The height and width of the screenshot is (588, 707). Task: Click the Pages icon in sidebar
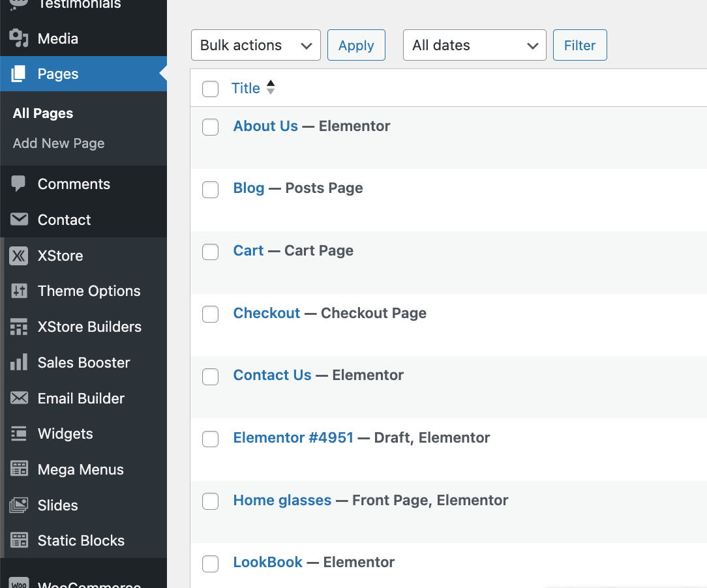point(18,74)
